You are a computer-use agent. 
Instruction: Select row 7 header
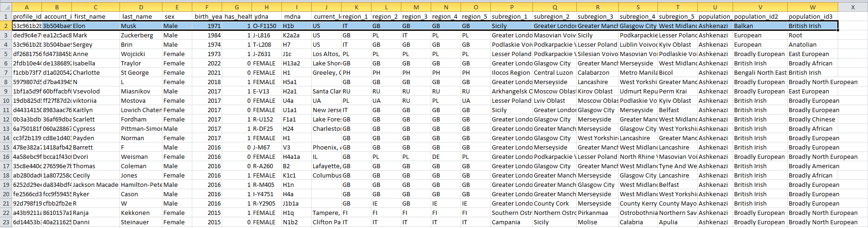click(6, 72)
